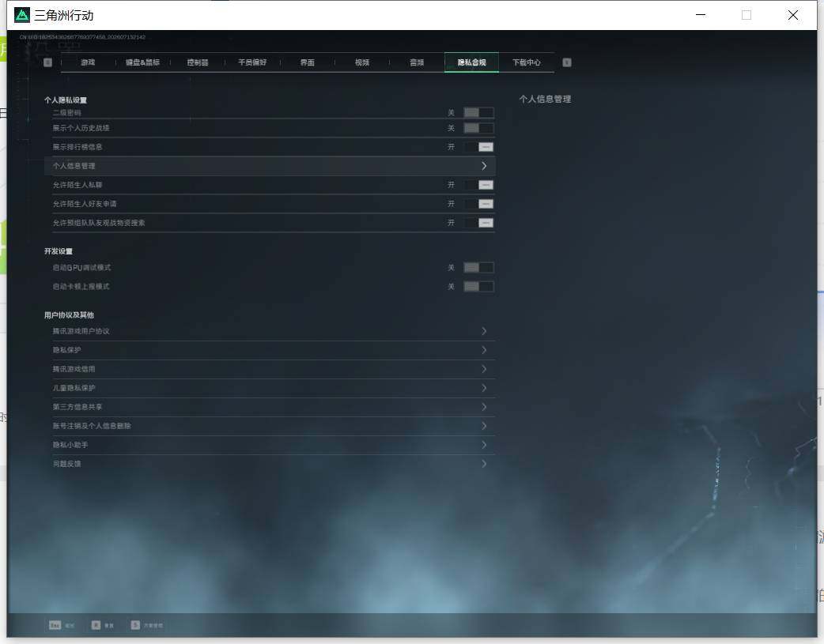Viewport: 824px width, 644px height.
Task: Click the previous-tab key icon left of 游戏
Action: [x=47, y=62]
